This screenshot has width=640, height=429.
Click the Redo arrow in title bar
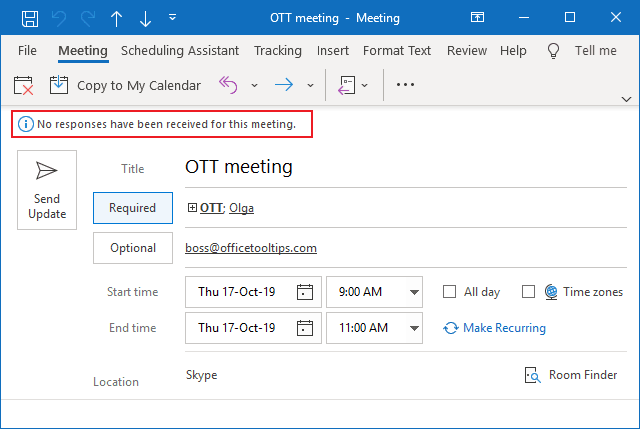pos(88,18)
